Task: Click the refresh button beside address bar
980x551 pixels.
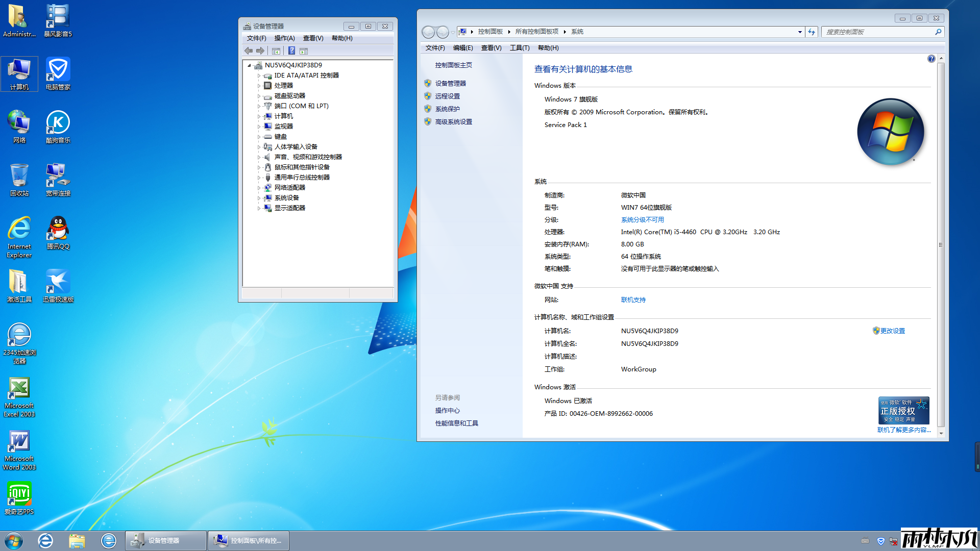Action: click(812, 32)
